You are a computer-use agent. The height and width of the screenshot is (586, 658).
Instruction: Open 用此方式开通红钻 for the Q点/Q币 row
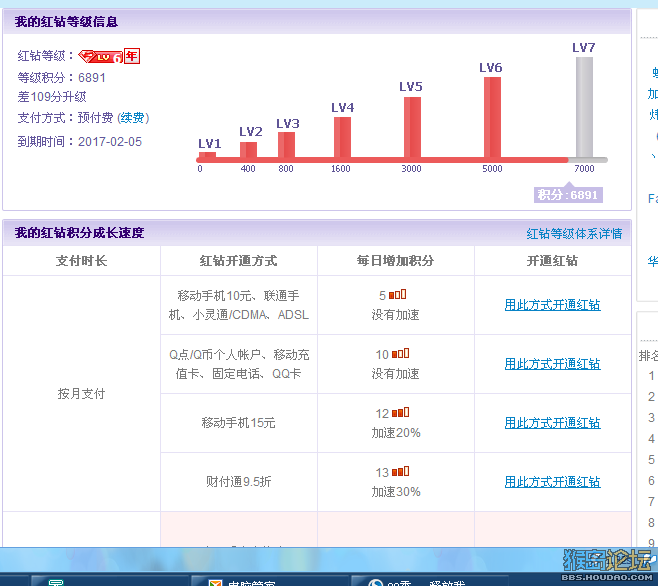pos(552,364)
